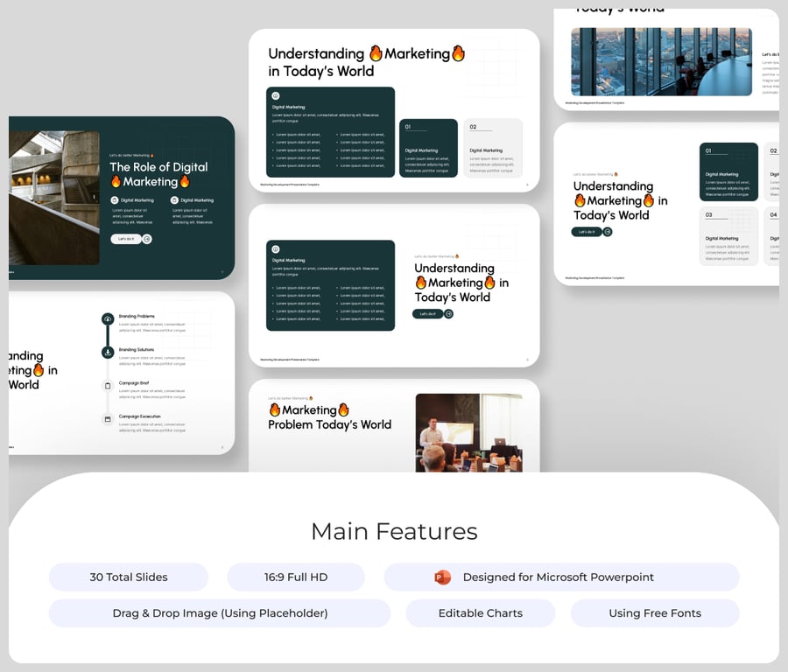Viewport: 788px width, 672px height.
Task: Click the flame emoji before 'Marketing Problem'
Action: coord(275,409)
